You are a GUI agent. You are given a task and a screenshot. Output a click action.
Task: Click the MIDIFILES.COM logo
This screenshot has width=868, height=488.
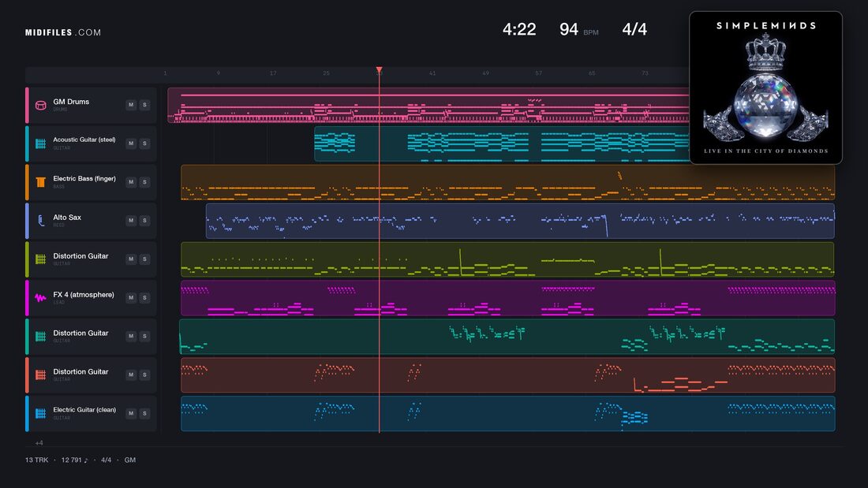tap(63, 32)
